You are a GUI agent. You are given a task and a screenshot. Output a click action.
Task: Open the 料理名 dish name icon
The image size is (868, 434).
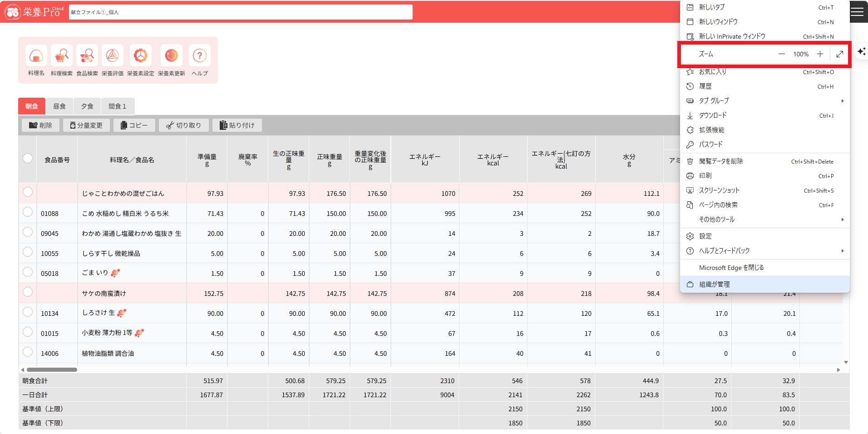tap(36, 56)
